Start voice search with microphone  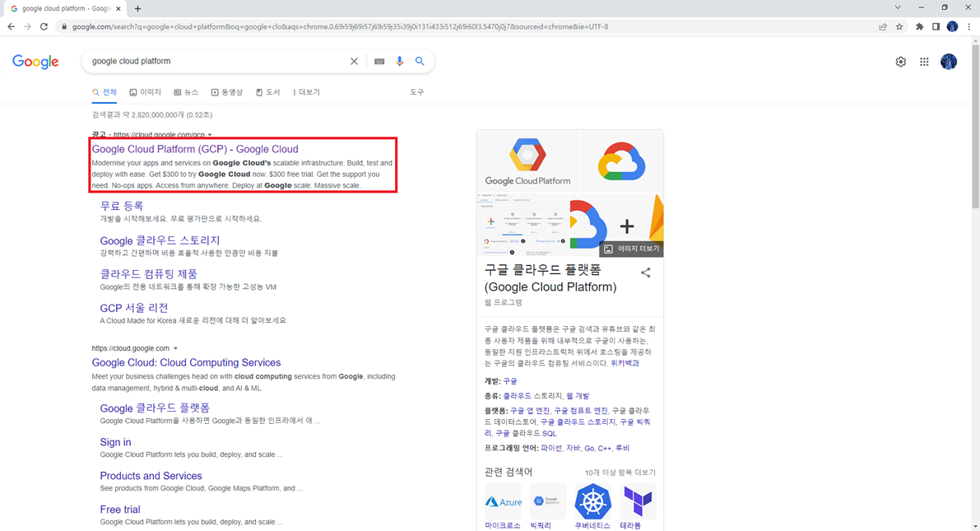click(399, 61)
